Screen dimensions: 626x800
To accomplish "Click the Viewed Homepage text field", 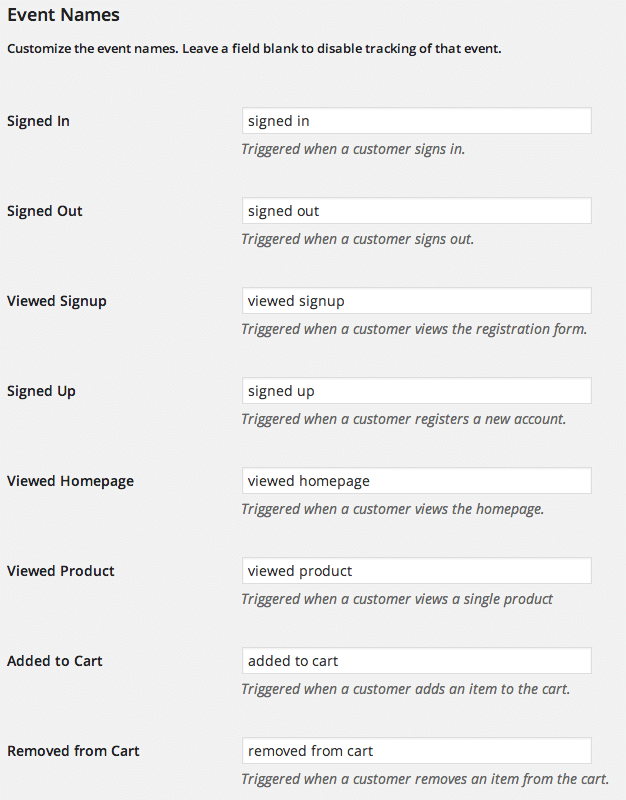I will coord(416,481).
